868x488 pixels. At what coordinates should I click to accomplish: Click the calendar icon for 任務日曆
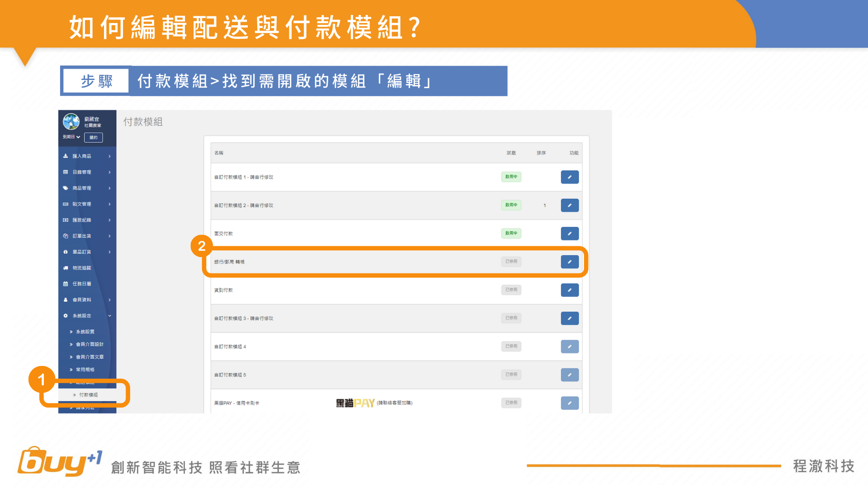pyautogui.click(x=66, y=284)
